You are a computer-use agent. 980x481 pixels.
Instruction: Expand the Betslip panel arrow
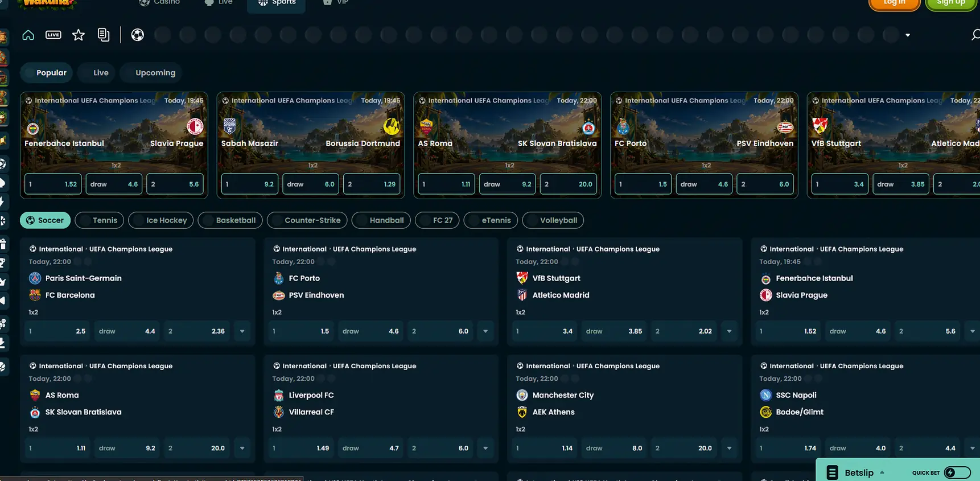882,472
